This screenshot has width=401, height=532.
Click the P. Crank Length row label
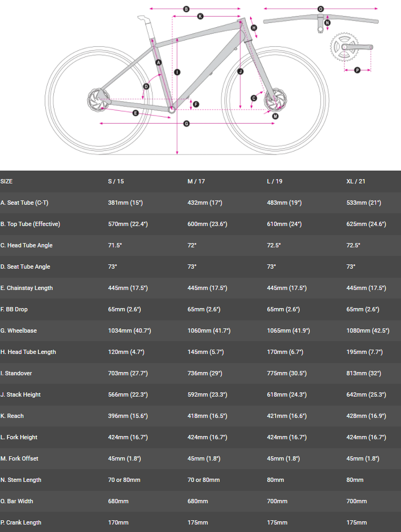point(21,522)
